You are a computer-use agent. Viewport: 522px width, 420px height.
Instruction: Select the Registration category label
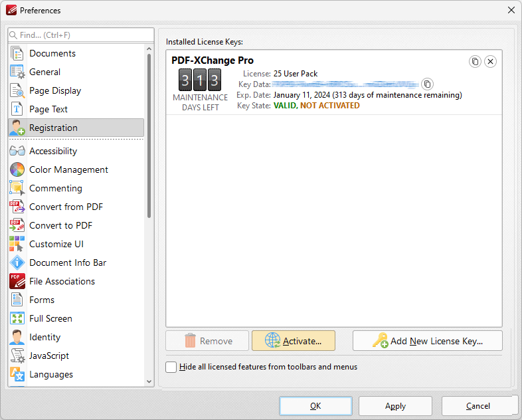[x=53, y=128]
